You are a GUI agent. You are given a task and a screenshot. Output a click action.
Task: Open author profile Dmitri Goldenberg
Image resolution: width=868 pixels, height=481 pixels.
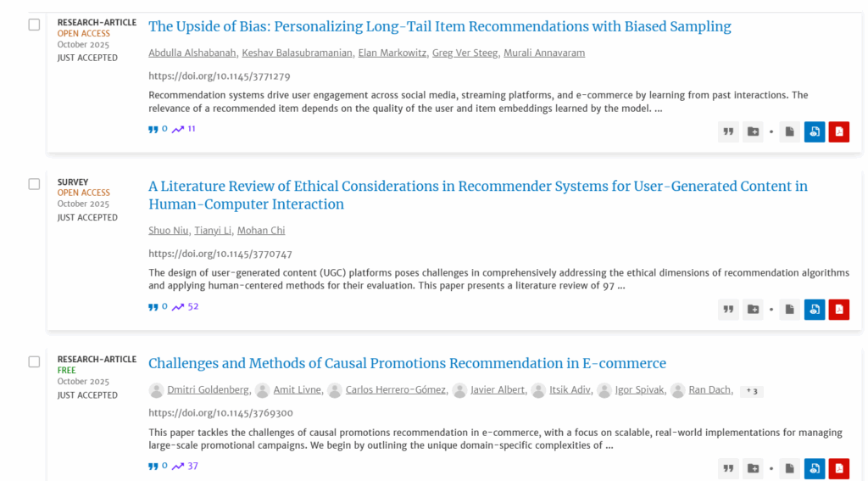(x=207, y=390)
